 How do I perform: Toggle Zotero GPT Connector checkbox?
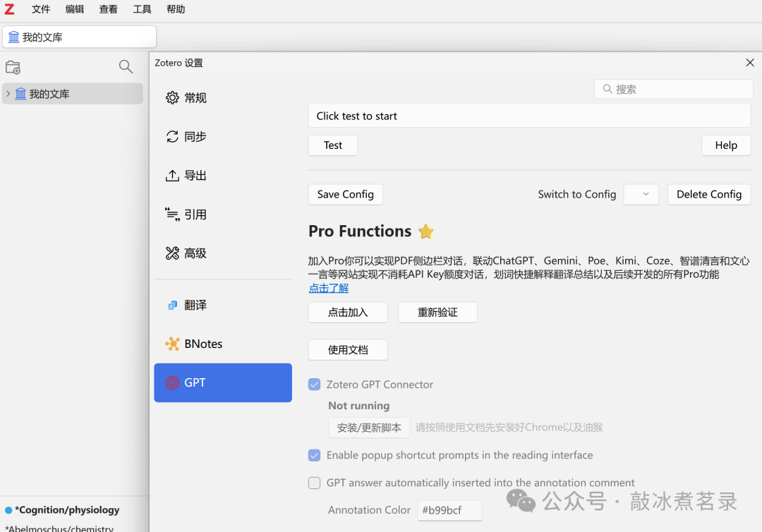tap(315, 385)
